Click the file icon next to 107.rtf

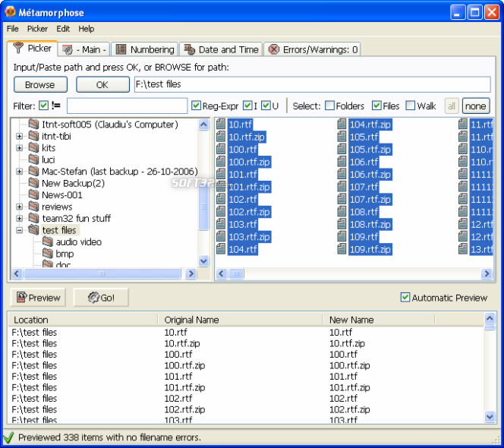click(342, 187)
